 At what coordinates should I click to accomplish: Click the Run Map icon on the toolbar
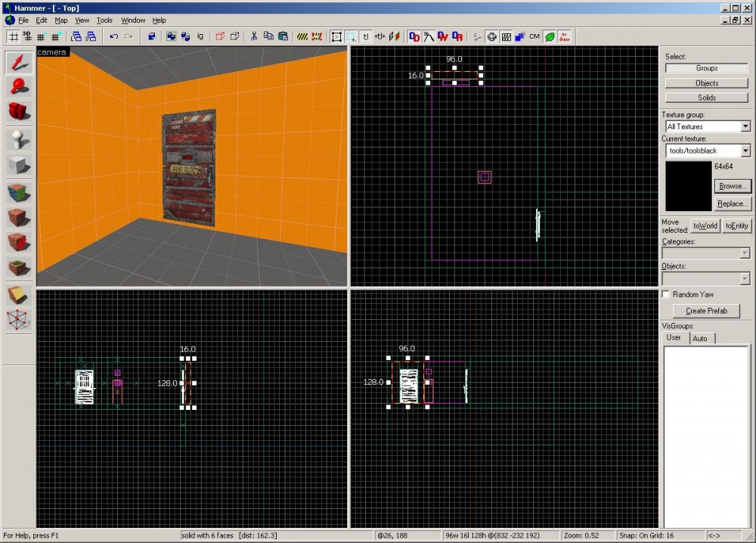tap(477, 36)
